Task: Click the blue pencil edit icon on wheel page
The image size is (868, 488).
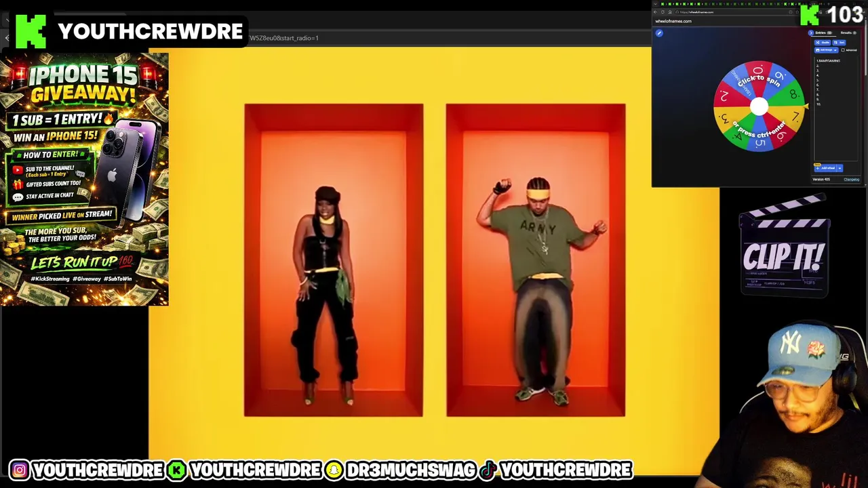Action: tap(659, 33)
